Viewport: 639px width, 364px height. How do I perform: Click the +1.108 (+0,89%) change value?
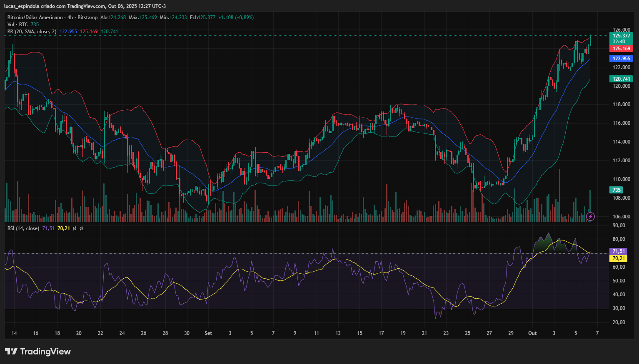point(236,17)
